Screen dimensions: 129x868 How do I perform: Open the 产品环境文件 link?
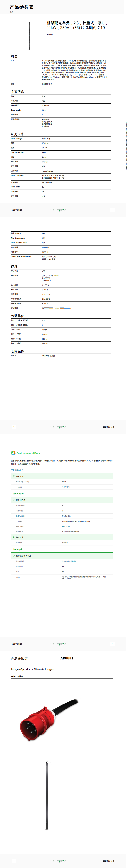coord(66,487)
